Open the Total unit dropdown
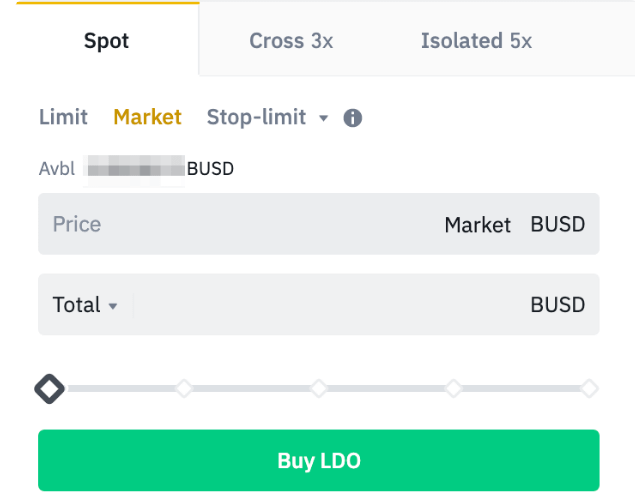Image resolution: width=635 pixels, height=503 pixels. coord(85,305)
